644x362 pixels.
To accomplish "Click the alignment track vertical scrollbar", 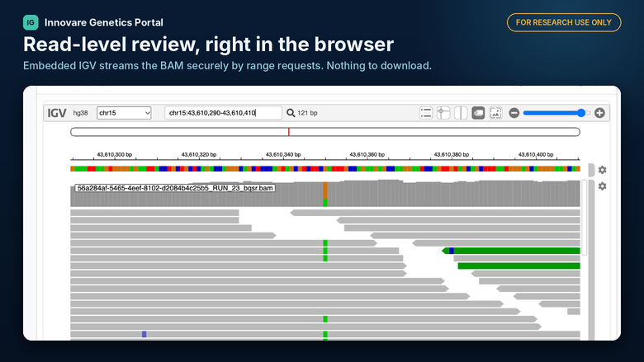I will point(585,217).
